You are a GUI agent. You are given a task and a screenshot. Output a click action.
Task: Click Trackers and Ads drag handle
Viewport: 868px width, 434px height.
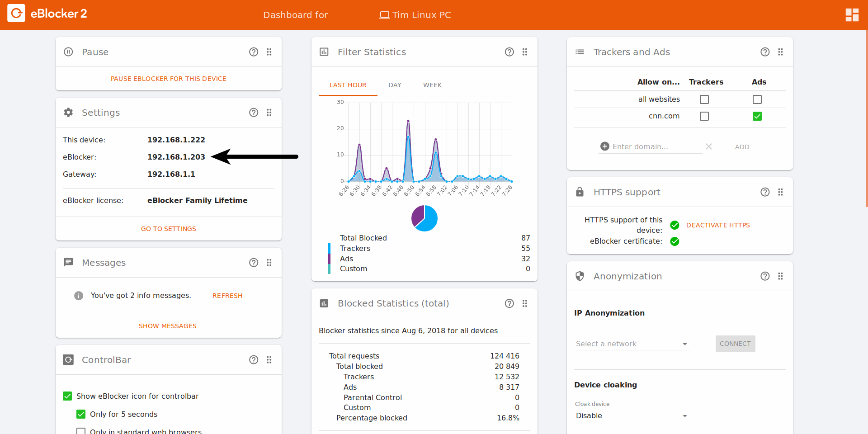(780, 52)
